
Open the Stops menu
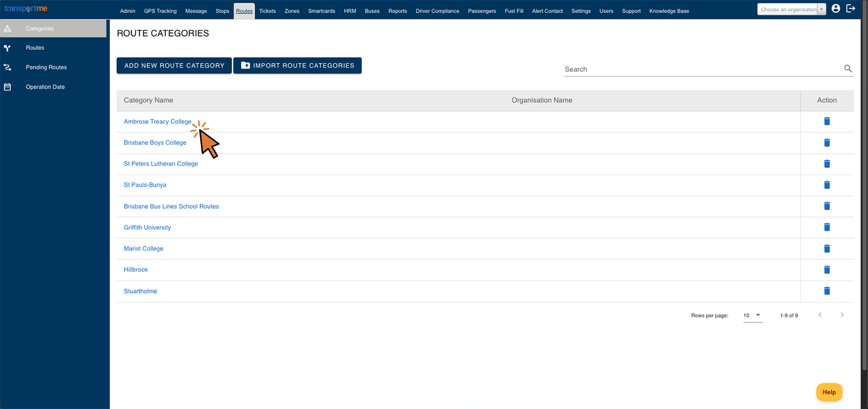(222, 11)
